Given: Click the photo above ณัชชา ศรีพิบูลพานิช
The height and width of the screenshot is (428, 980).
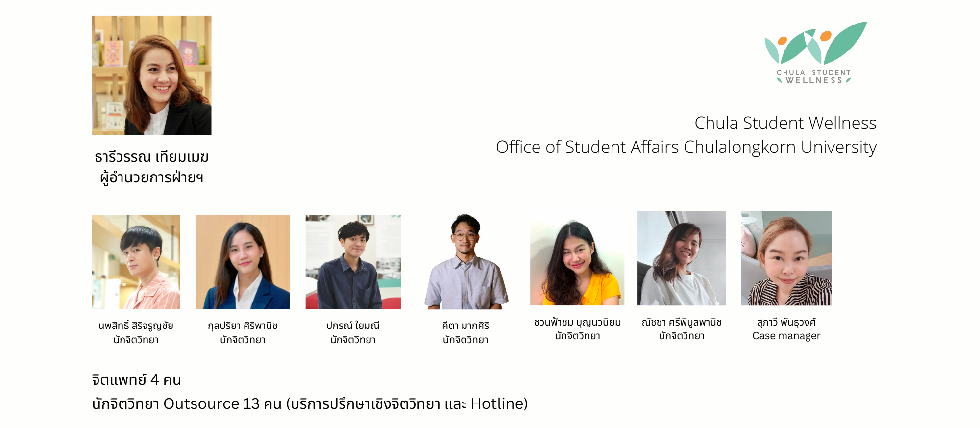Looking at the screenshot, I should 682,258.
